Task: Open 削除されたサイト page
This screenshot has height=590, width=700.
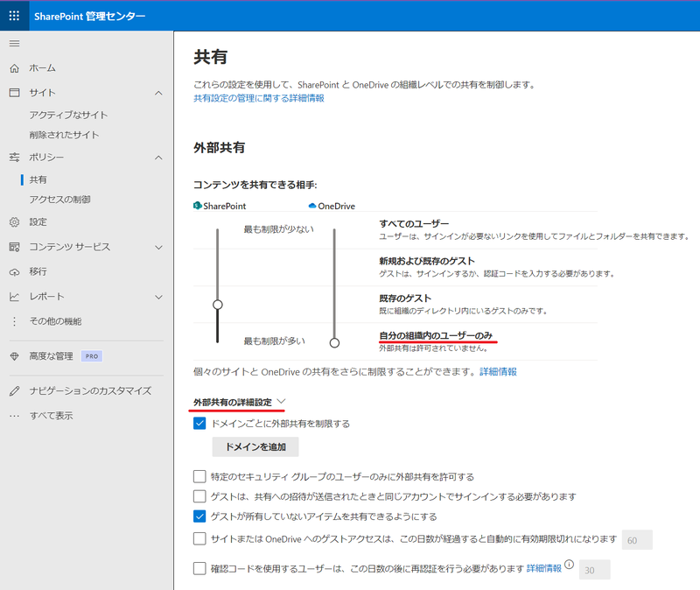Action: pyautogui.click(x=64, y=135)
